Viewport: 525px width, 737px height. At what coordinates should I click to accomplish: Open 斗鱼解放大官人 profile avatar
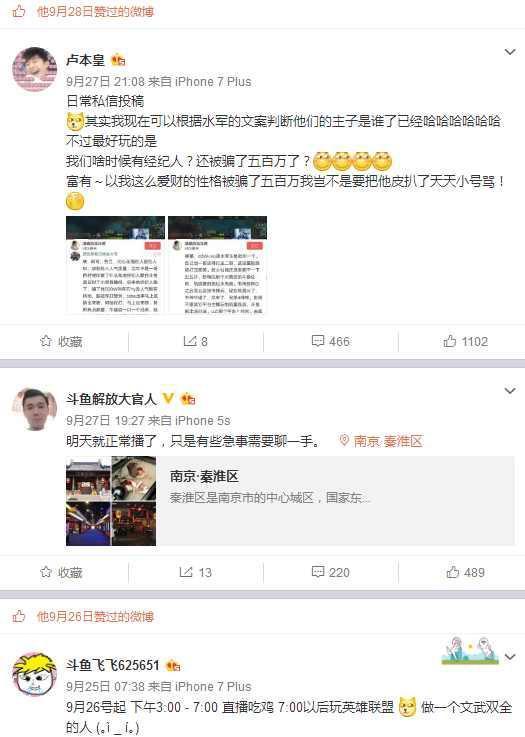tap(34, 409)
